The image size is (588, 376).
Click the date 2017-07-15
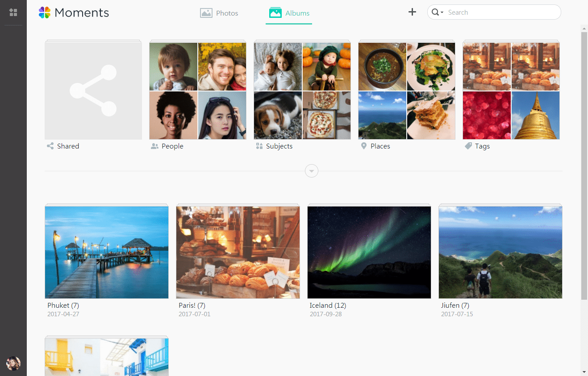pyautogui.click(x=457, y=314)
